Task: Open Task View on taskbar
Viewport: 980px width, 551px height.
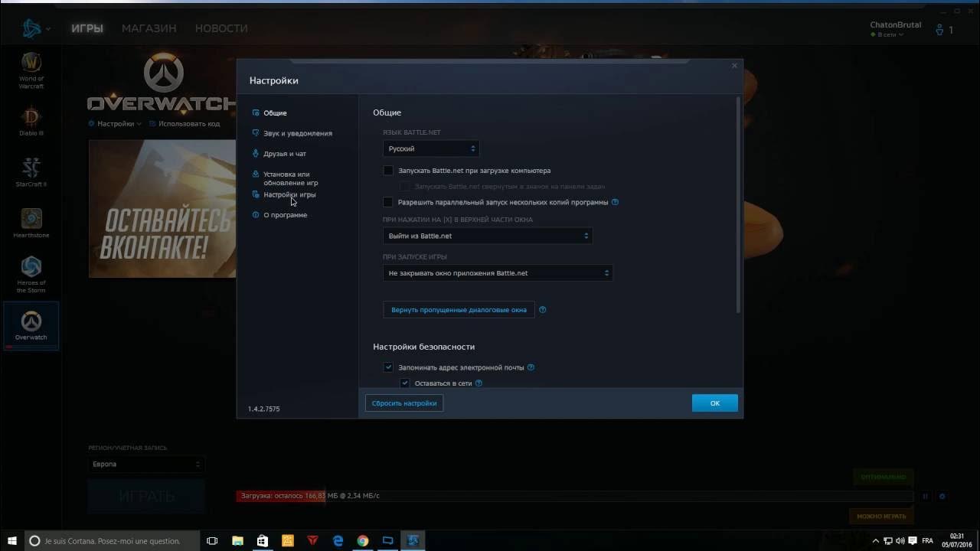Action: tap(213, 540)
